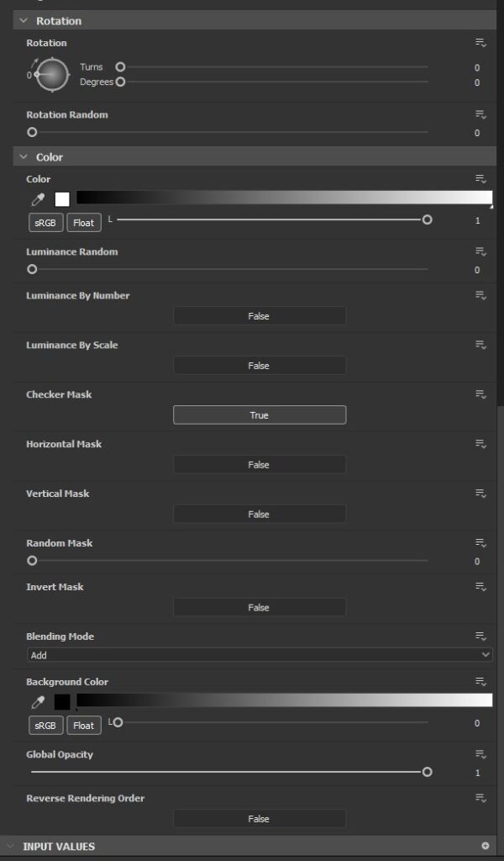Switch Background Color to Float mode

84,726
